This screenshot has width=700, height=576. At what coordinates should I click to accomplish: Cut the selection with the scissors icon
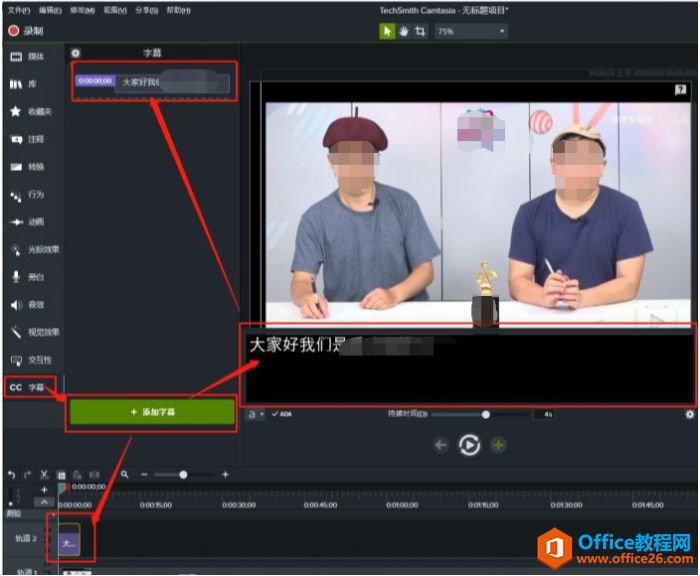coord(44,475)
